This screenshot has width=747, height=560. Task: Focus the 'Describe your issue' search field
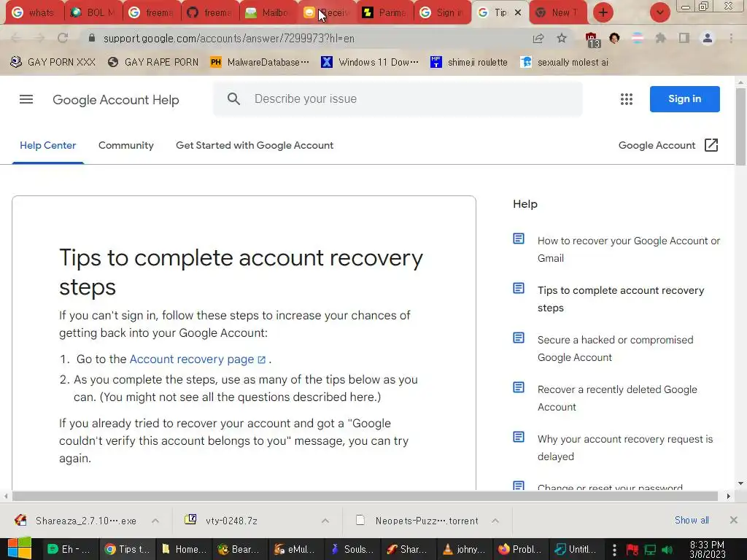(398, 99)
